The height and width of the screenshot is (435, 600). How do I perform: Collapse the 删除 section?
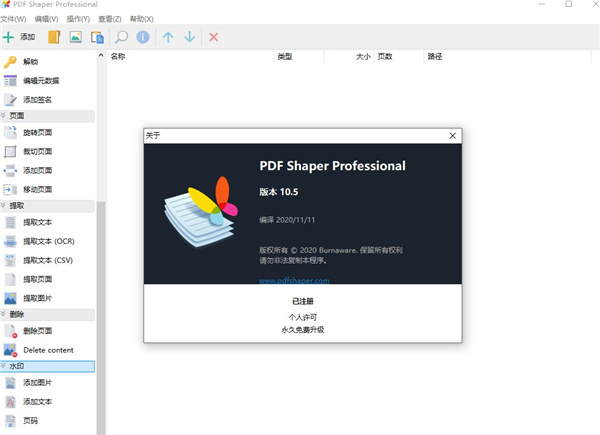[3, 314]
